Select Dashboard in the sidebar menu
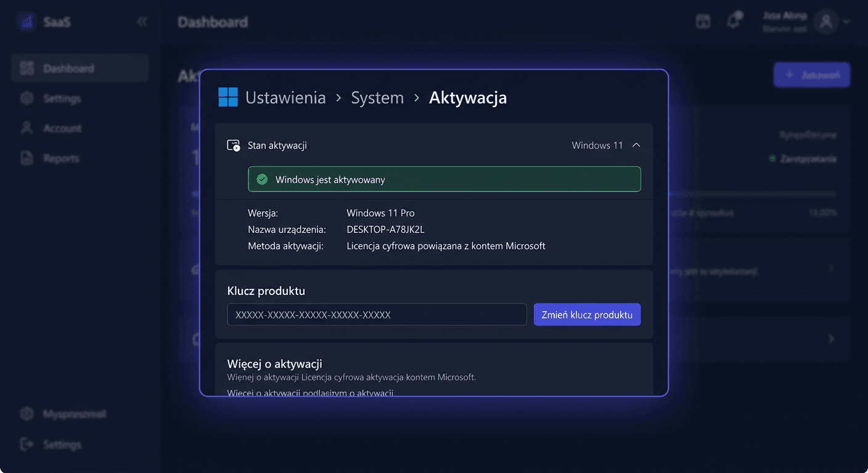This screenshot has height=473, width=868. pyautogui.click(x=79, y=68)
